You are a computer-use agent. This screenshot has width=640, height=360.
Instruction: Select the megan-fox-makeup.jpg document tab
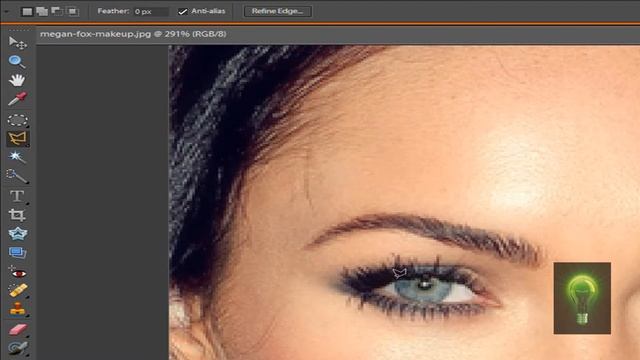[x=133, y=34]
